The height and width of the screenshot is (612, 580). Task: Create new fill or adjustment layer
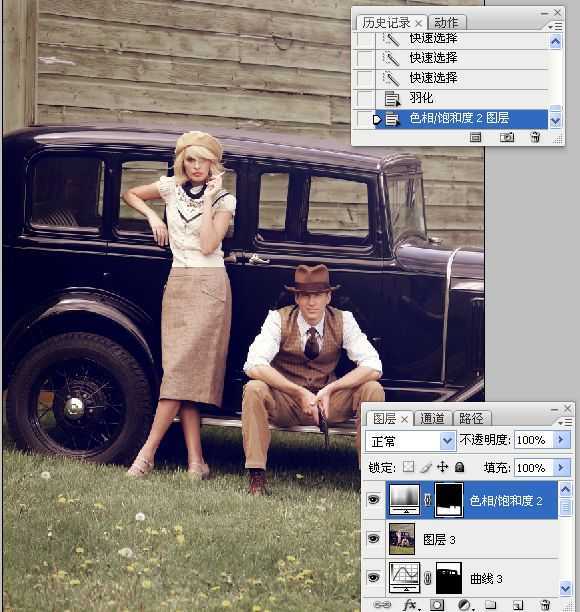[464, 605]
